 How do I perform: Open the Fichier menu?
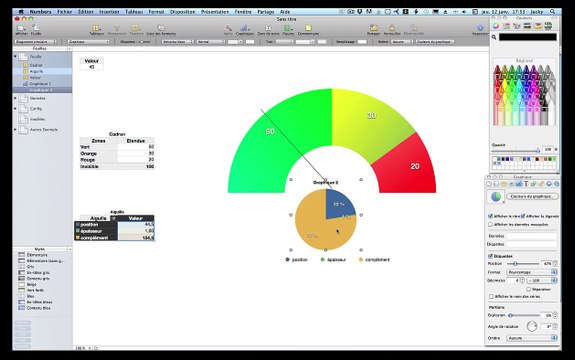pyautogui.click(x=65, y=12)
